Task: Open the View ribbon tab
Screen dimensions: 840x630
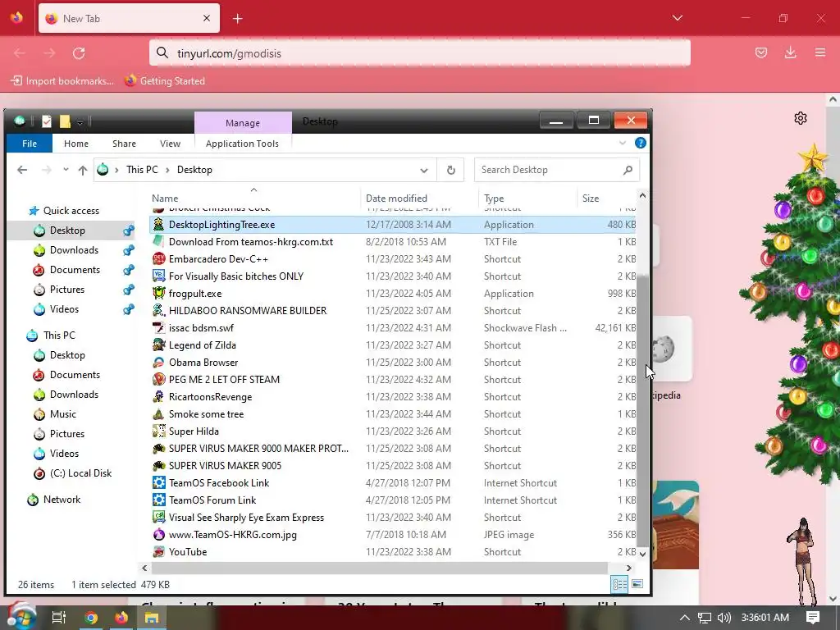Action: [x=170, y=144]
